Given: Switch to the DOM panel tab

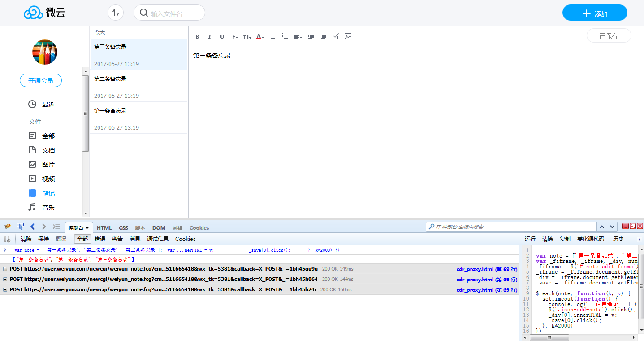Looking at the screenshot, I should [x=159, y=228].
